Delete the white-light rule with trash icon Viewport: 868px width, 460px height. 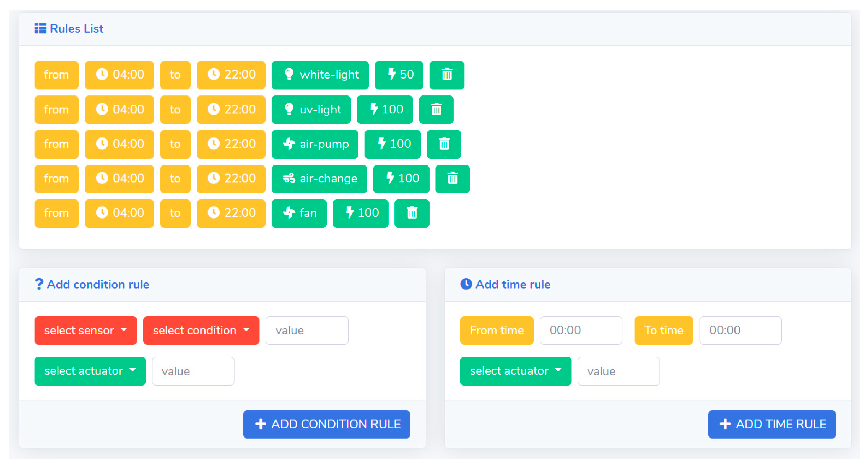(x=446, y=75)
